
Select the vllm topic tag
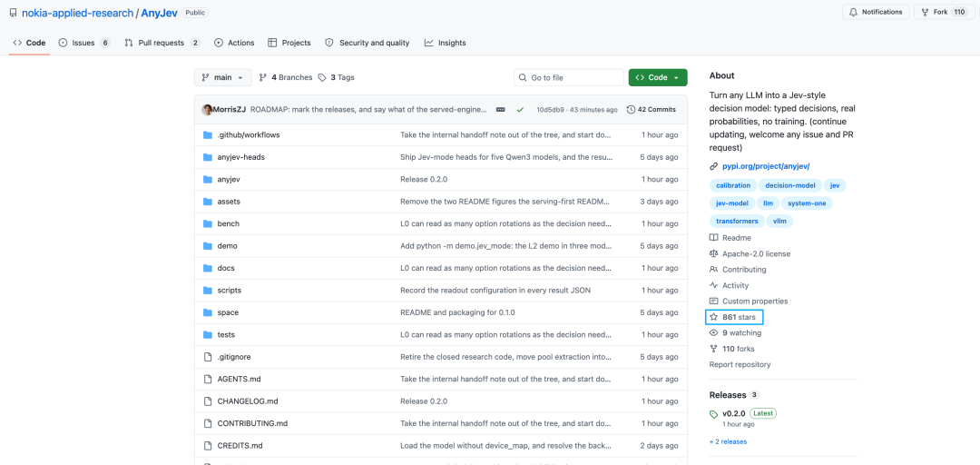coord(779,221)
